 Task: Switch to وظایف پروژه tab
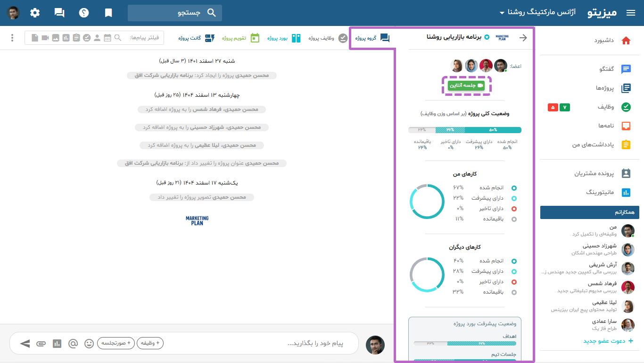[x=328, y=38]
